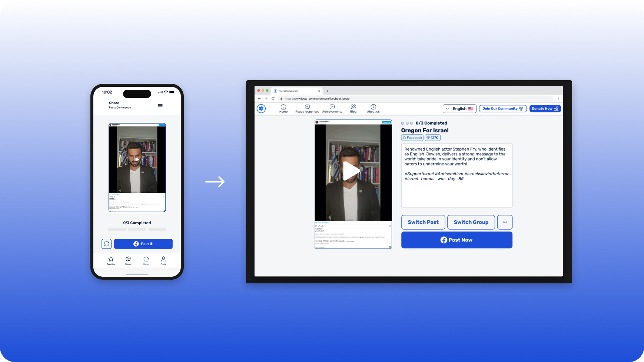Reload the page with refresh icon

[273, 99]
